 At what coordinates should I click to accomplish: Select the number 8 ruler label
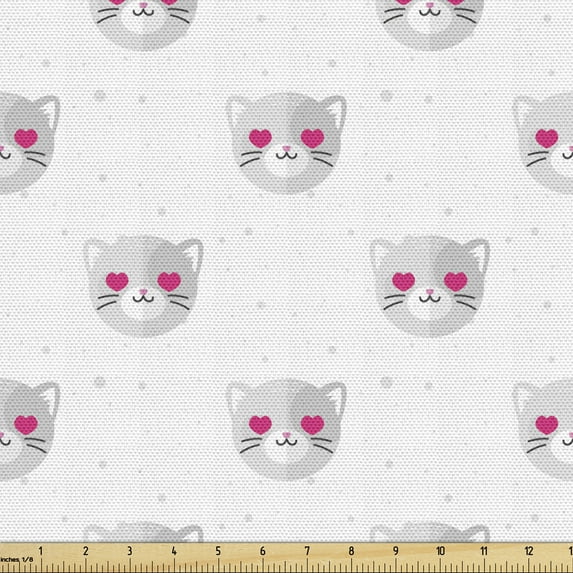coord(351,551)
